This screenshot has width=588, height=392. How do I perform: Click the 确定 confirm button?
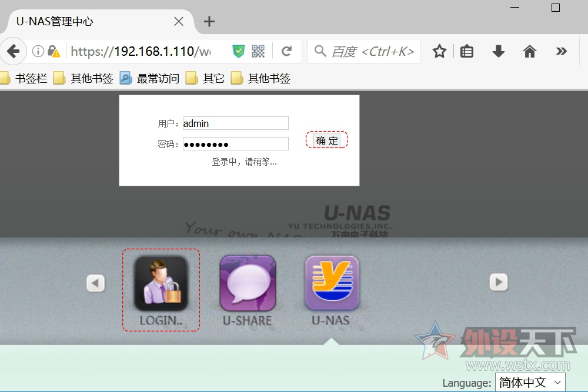coord(326,140)
